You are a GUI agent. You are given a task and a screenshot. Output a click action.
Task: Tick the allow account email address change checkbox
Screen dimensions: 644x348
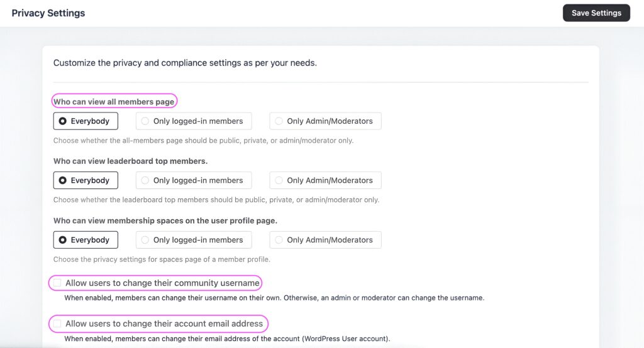tap(57, 324)
